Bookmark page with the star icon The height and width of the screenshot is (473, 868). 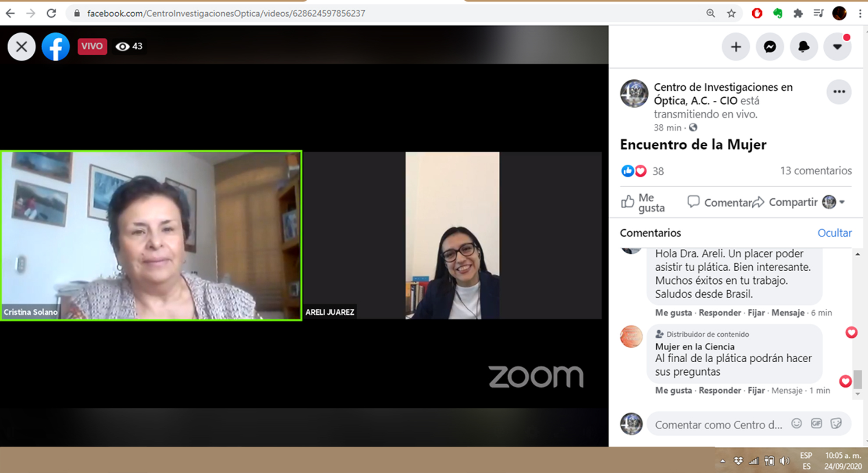pos(731,13)
